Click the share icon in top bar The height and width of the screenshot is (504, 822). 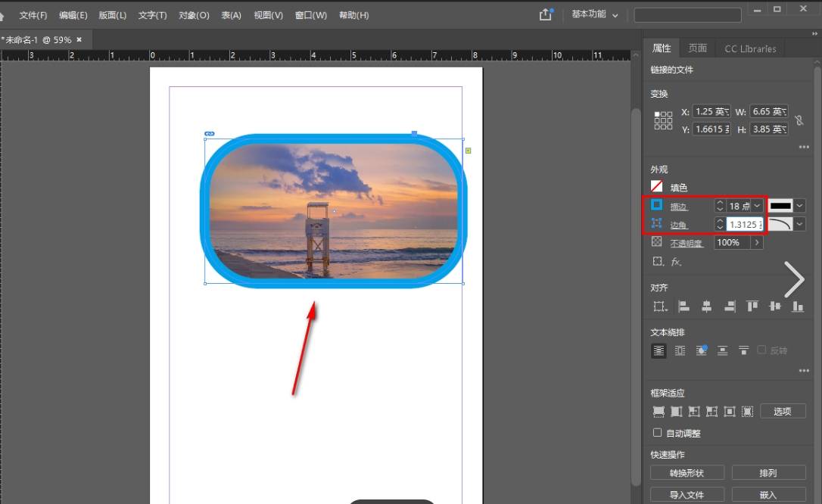click(546, 14)
